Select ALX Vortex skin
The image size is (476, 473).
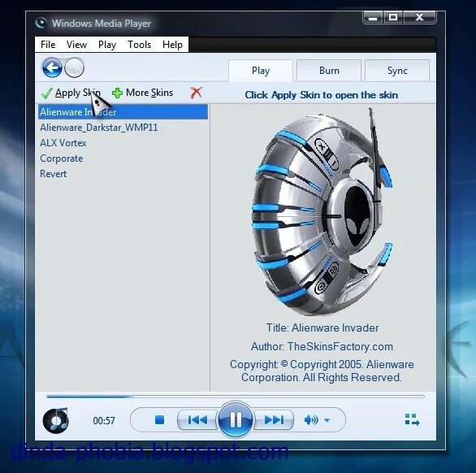(x=123, y=143)
